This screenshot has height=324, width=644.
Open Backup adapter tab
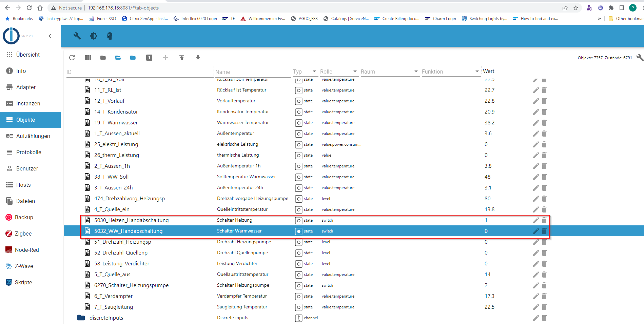click(x=30, y=217)
